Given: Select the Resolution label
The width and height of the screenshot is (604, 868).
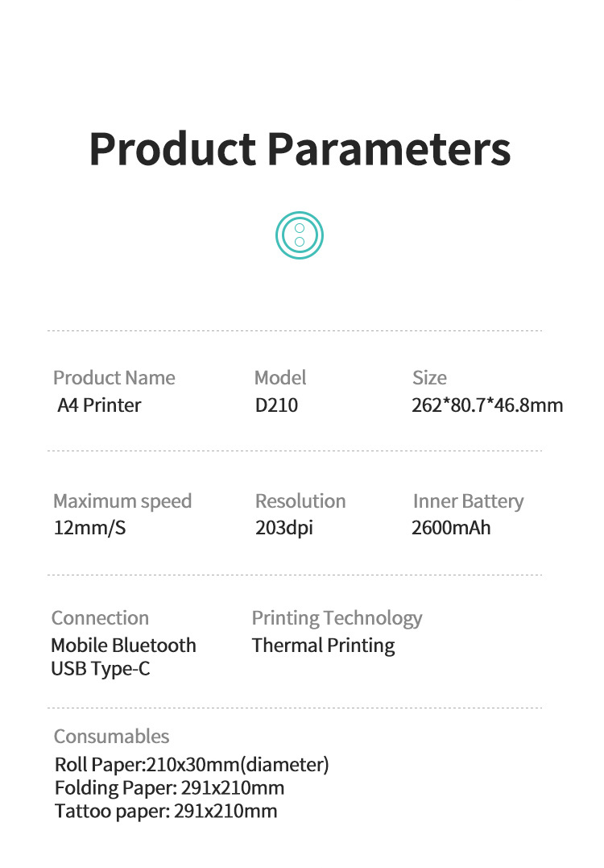Looking at the screenshot, I should point(300,500).
